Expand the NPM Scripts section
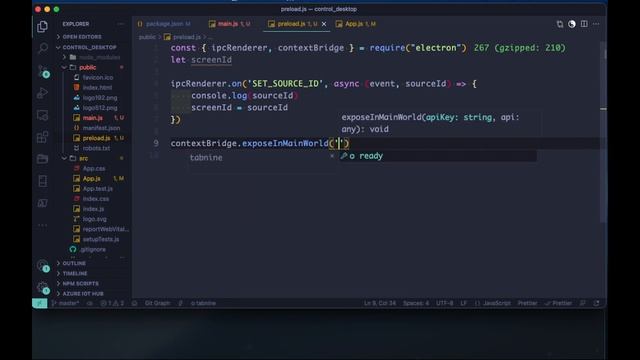Screen dimensions: 640x360 80,284
